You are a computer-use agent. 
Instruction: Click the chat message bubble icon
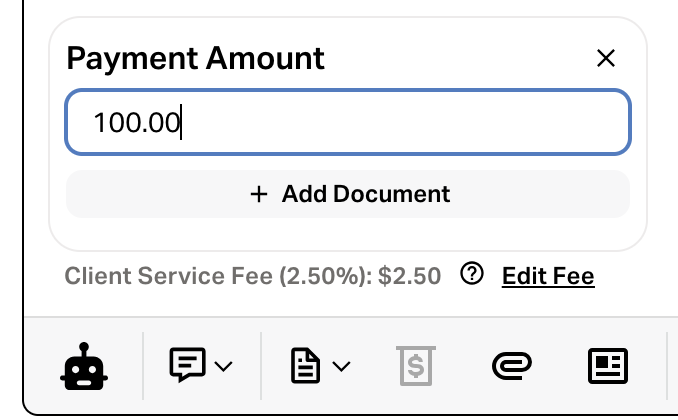point(186,366)
